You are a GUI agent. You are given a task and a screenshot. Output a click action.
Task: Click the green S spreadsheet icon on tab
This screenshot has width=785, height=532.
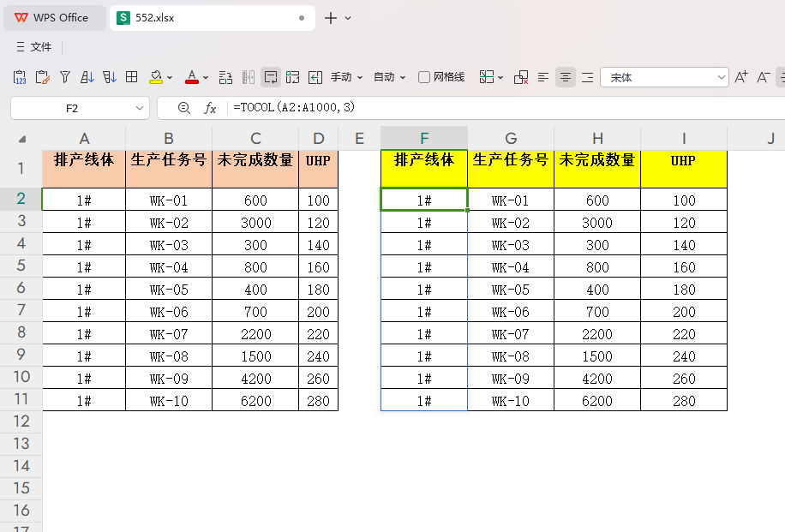(x=123, y=17)
